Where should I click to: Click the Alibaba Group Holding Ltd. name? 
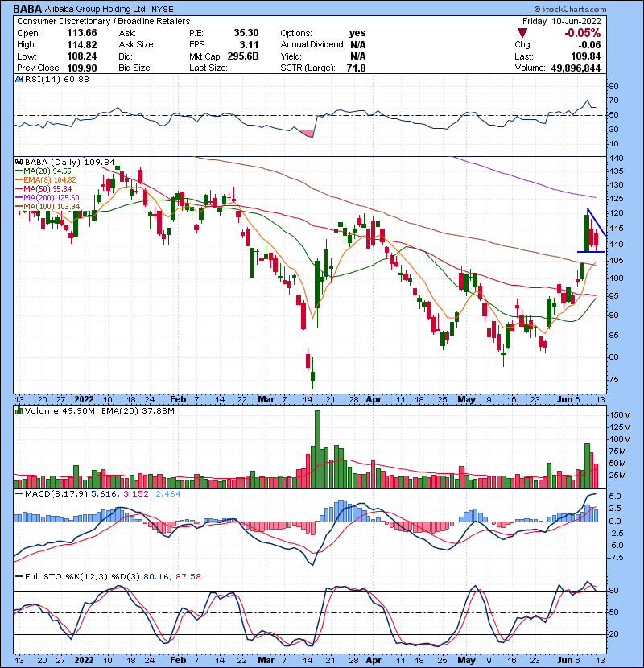[97, 9]
